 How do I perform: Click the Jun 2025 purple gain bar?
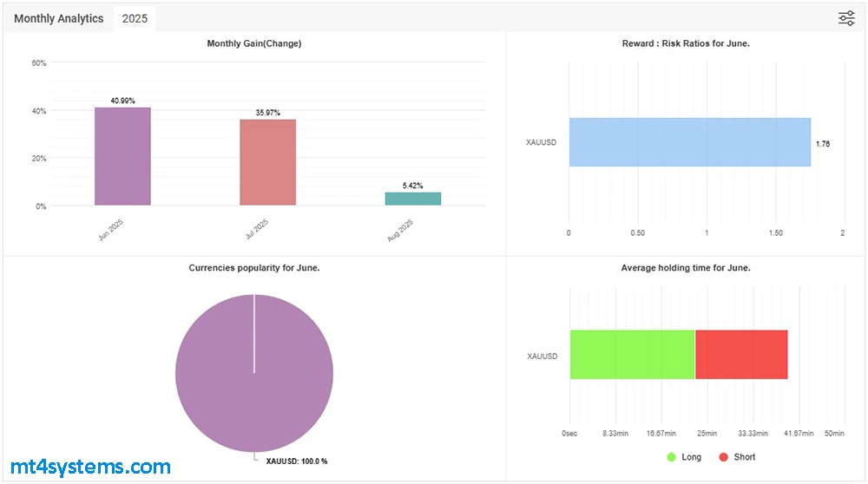[122, 156]
